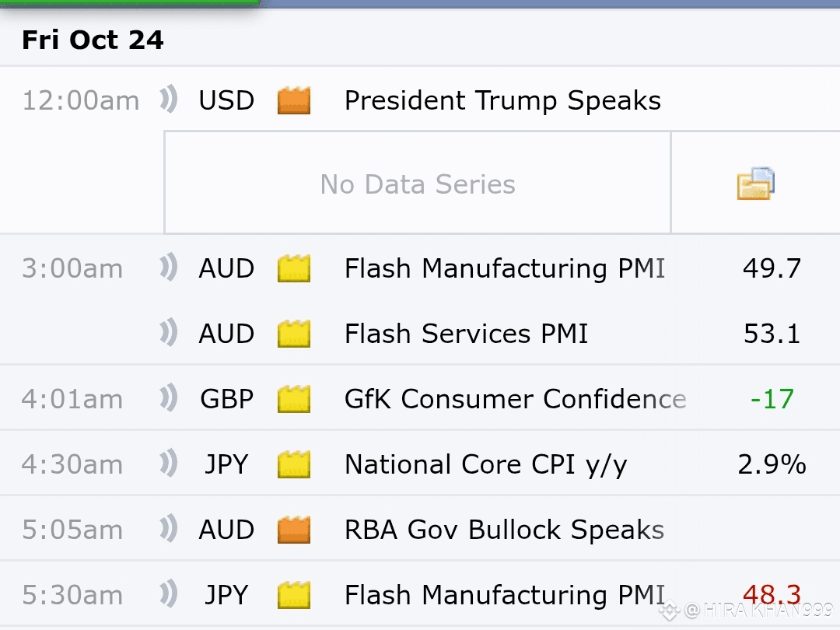Click yellow impact icon for AUD Flash Manufacturing PMI
The height and width of the screenshot is (630, 840).
tap(293, 268)
